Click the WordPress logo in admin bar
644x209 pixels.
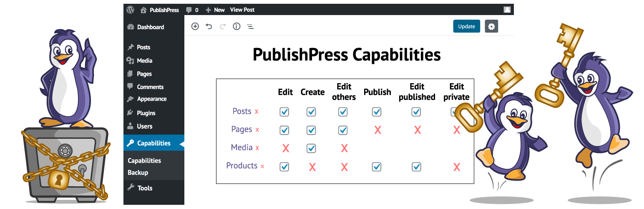click(x=131, y=9)
